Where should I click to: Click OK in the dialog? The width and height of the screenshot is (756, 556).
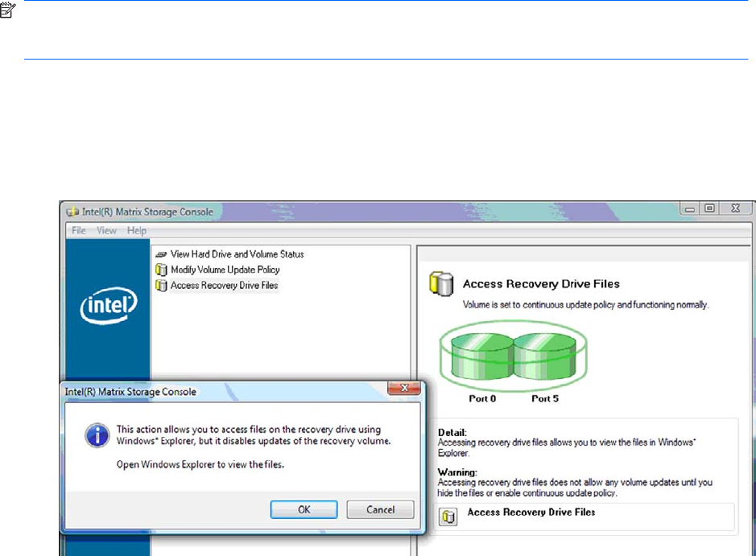click(x=304, y=509)
